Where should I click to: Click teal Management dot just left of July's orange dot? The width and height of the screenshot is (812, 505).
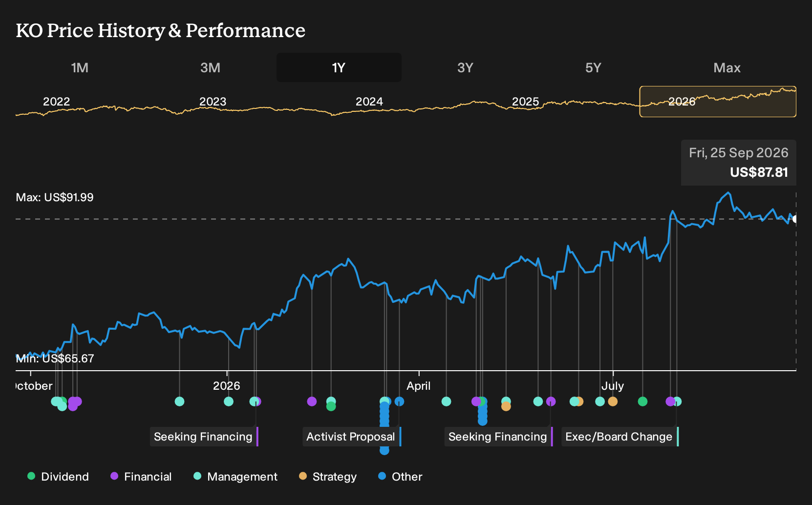[600, 401]
